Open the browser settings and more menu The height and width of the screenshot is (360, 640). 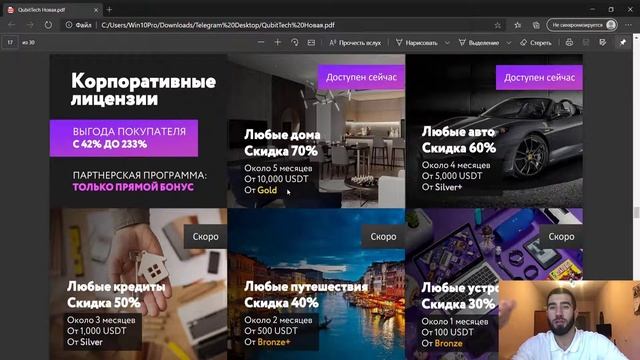click(628, 25)
